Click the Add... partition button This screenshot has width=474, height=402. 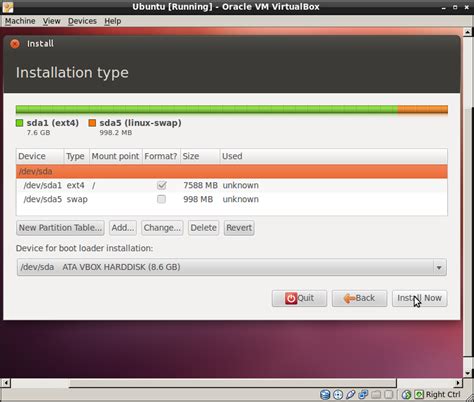[x=123, y=228]
